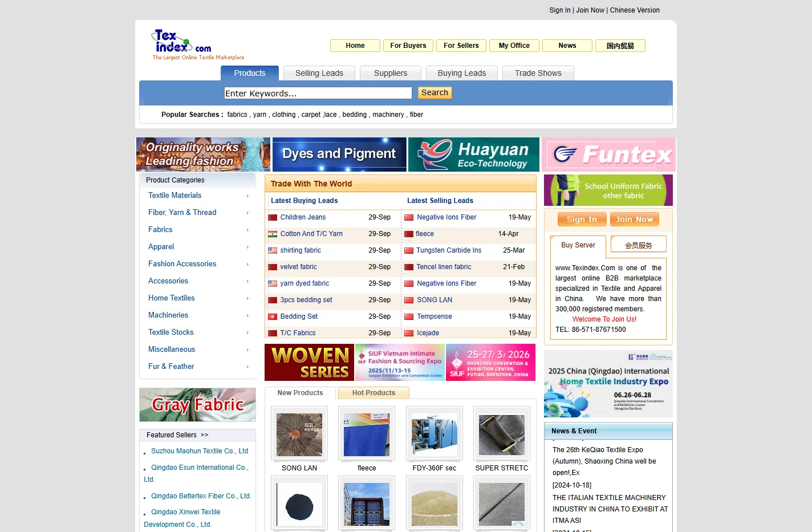Click the TexIndex.com logo
Screen dimensions: 812x532
[x=198, y=44]
